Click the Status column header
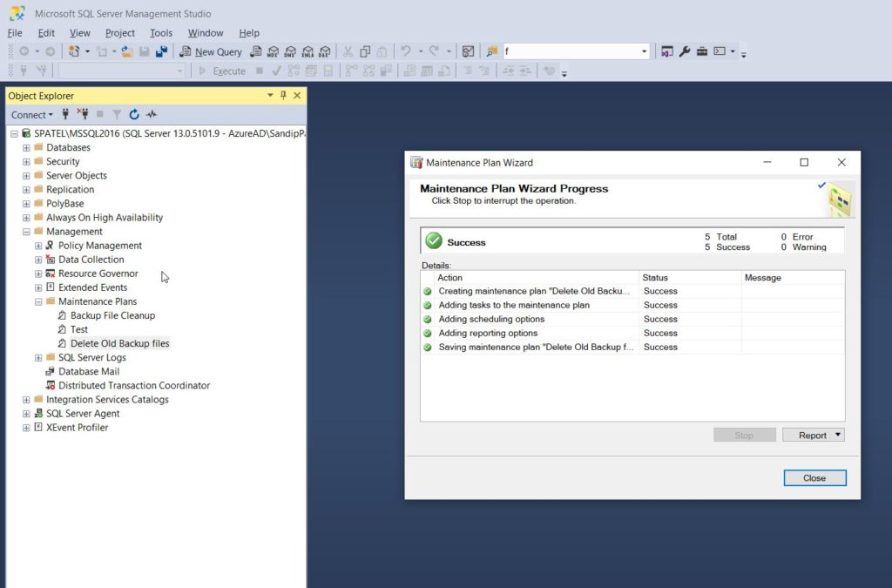This screenshot has width=892, height=588. point(690,278)
